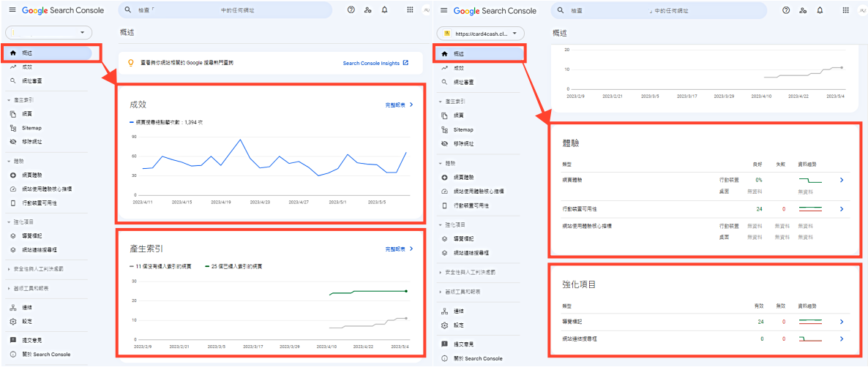Open 移除網址 in left screenshot sidebar
The width and height of the screenshot is (868, 367).
[32, 141]
